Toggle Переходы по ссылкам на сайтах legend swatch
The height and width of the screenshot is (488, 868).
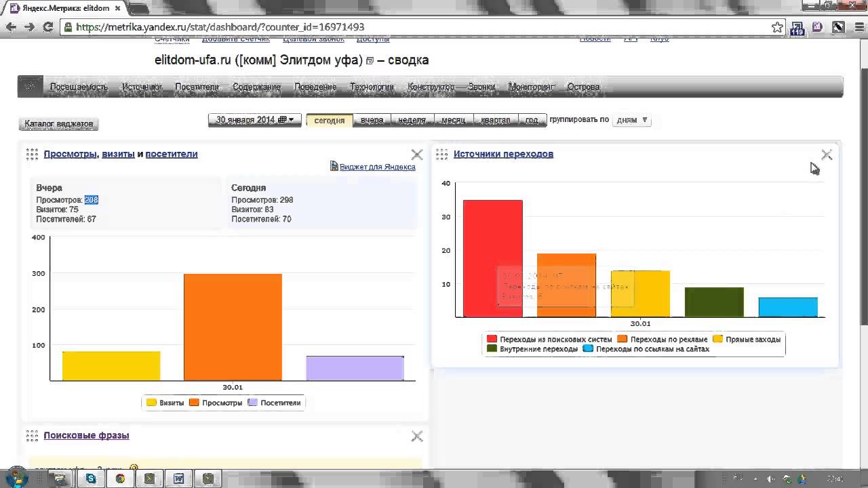pyautogui.click(x=589, y=348)
